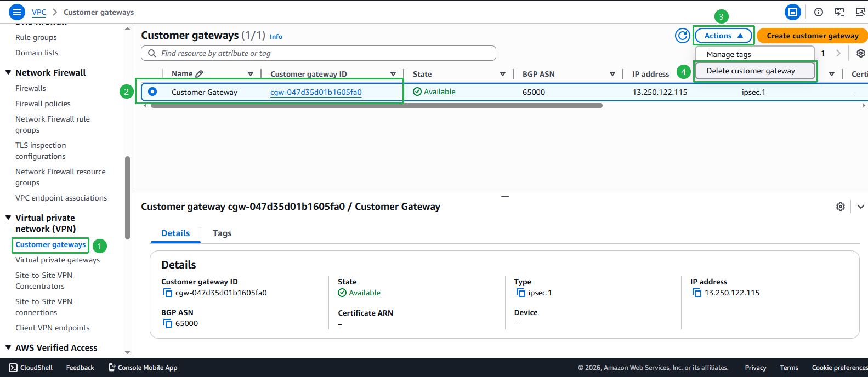Click the Available state cell in table
The width and height of the screenshot is (868, 377).
pyautogui.click(x=434, y=92)
